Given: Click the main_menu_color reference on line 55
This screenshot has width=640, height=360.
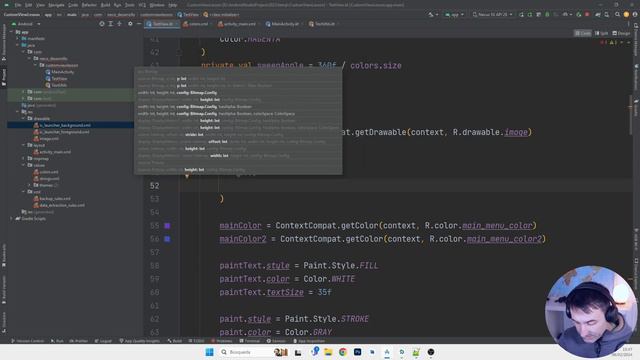Looking at the screenshot, I should click(x=497, y=226).
